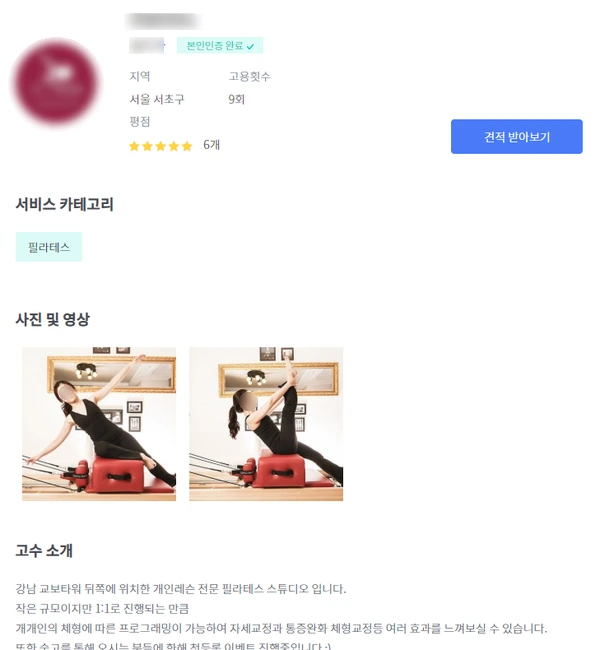This screenshot has height=650, width=600.
Task: Select the 필라테스 category tag
Action: click(49, 247)
